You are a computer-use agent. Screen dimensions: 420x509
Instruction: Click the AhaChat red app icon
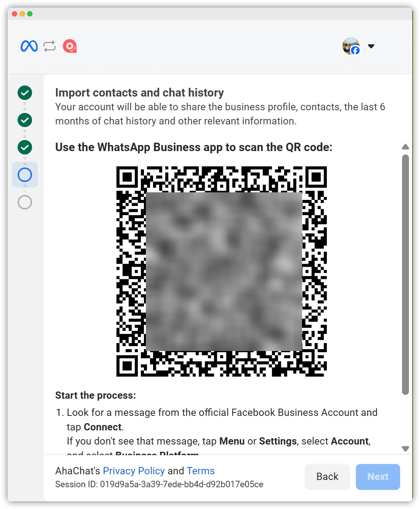(69, 46)
